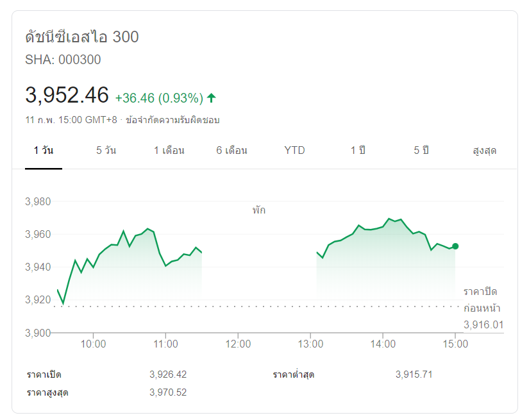Click the 3,970.52 highest price value

pos(168,392)
